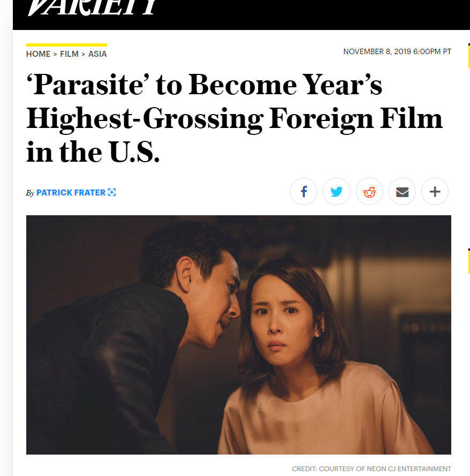Click the upper yellow sidebar marker on right edge
Screen dimensions: 470x476
(x=469, y=56)
